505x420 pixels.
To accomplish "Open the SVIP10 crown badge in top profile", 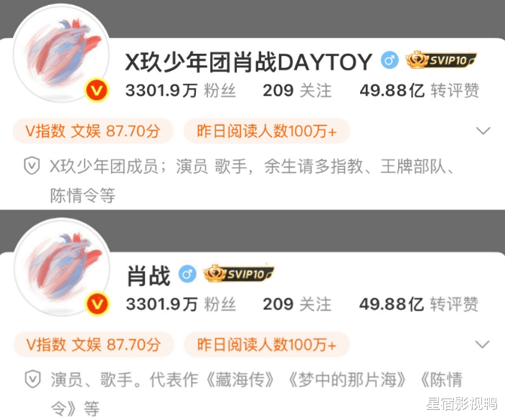I will click(x=440, y=60).
